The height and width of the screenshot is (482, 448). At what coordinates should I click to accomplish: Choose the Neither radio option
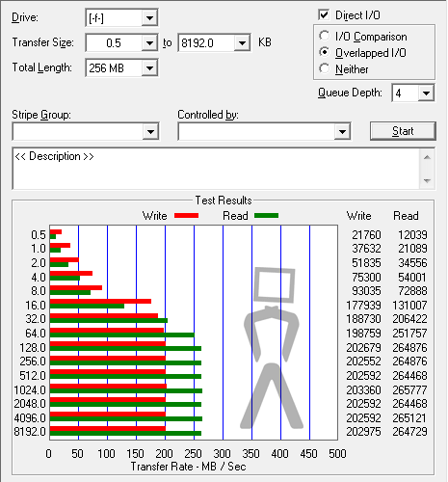pyautogui.click(x=325, y=68)
